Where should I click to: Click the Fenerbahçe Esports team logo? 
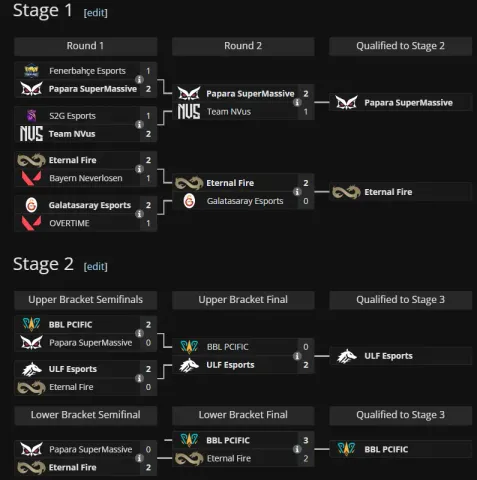(x=32, y=71)
